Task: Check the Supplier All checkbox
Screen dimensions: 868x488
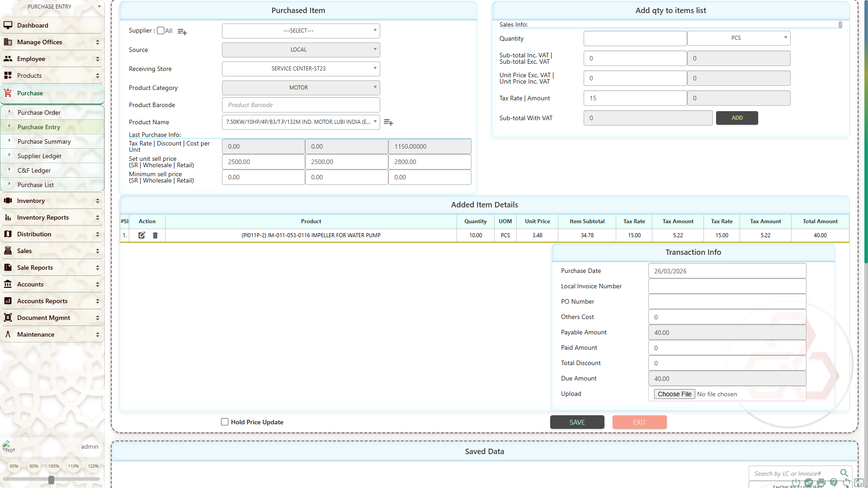Action: pos(160,31)
